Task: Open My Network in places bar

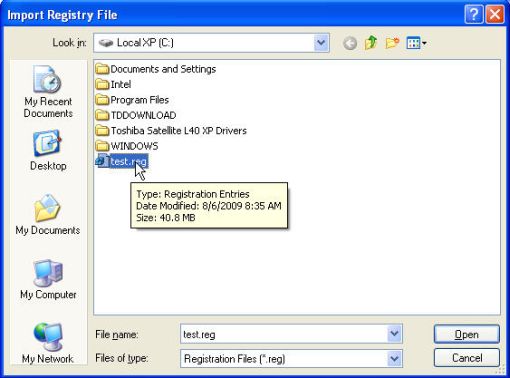Action: [48, 343]
